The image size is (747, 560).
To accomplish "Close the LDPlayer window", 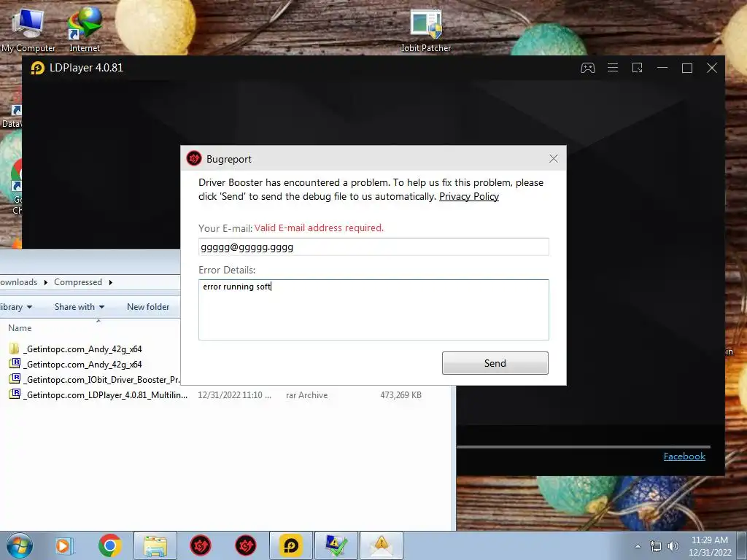I will point(712,68).
